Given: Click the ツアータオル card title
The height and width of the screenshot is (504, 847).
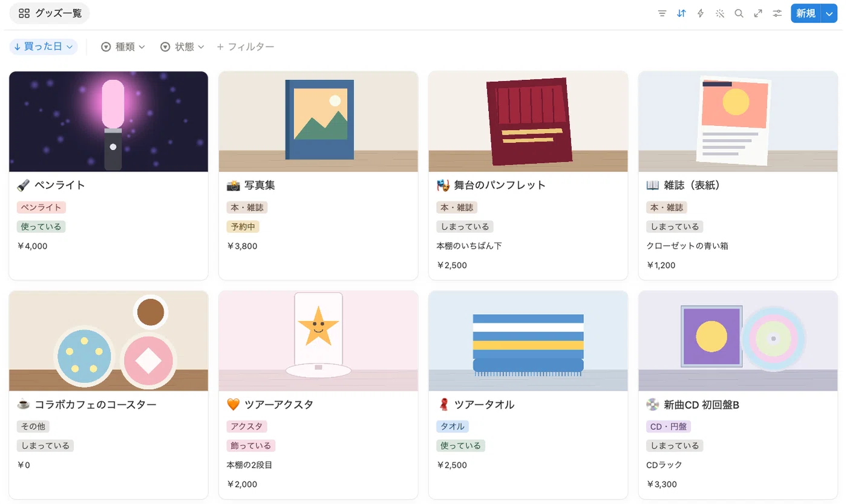Looking at the screenshot, I should [x=484, y=404].
